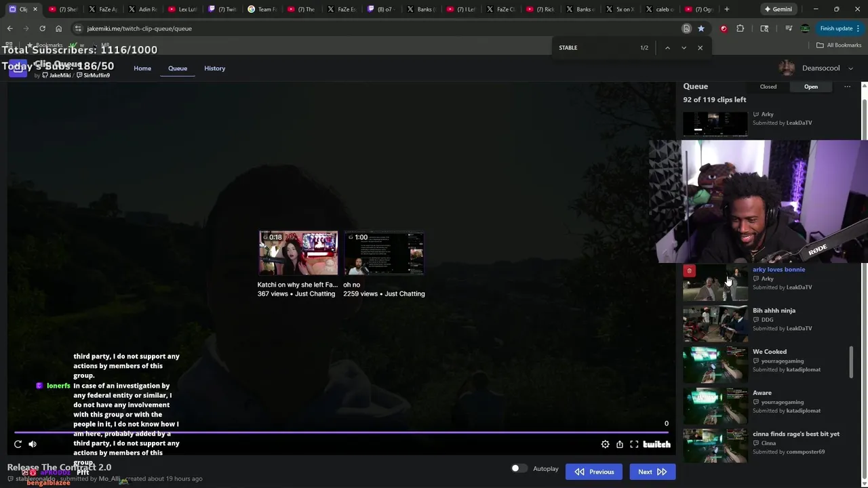The width and height of the screenshot is (868, 488).
Task: Open a new browser tab
Action: coord(727,9)
